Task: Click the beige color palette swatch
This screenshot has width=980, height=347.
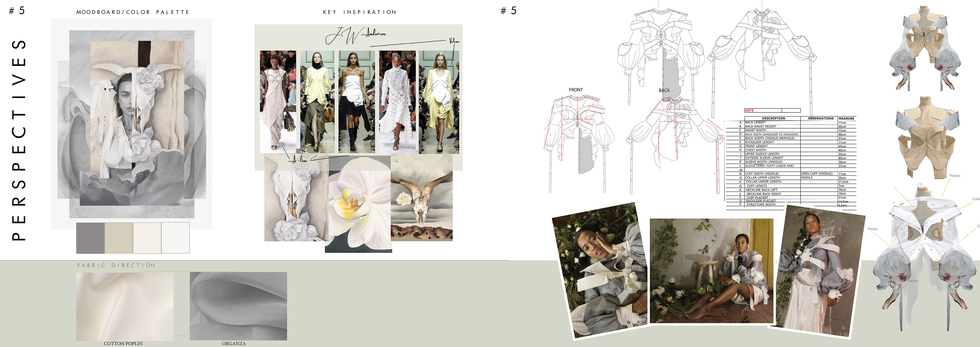Action: coord(119,238)
